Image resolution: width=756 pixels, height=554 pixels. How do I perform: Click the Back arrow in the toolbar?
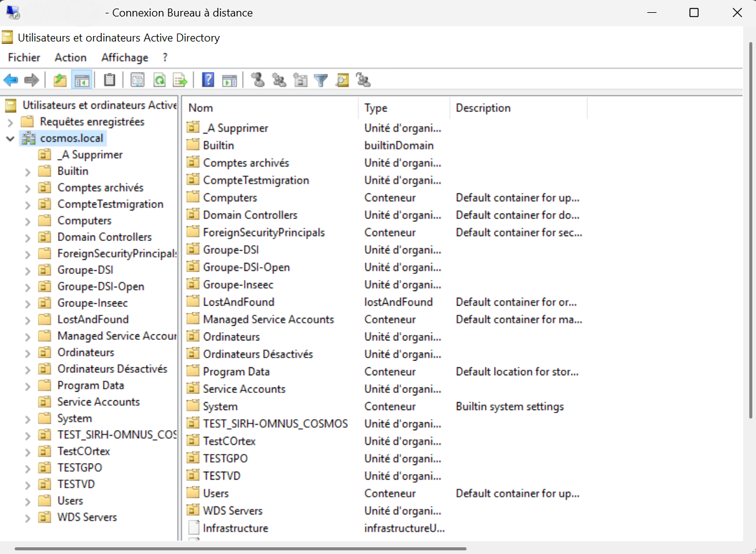pos(10,80)
